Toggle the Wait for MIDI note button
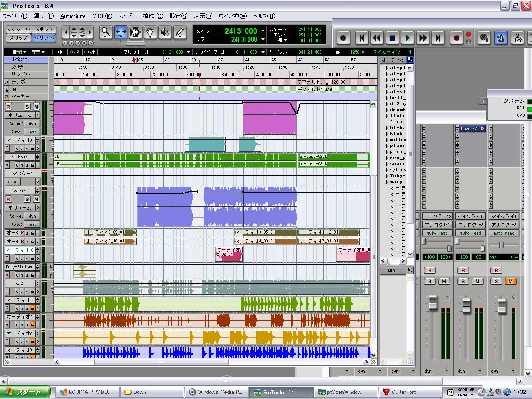Viewport: 532px width, 399px height. tap(484, 38)
